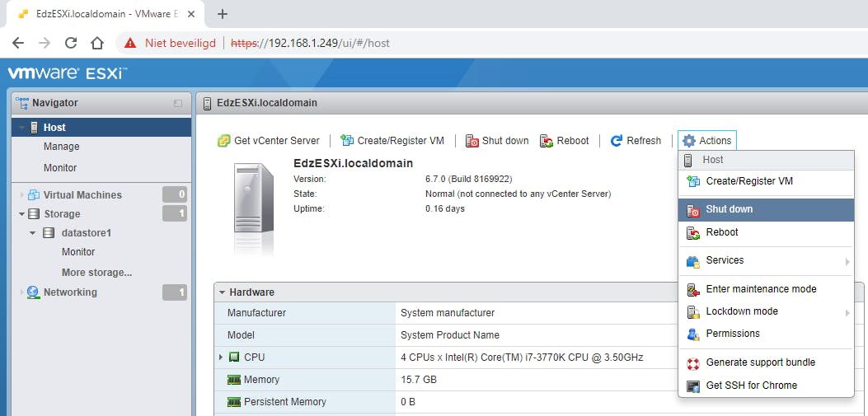
Task: Click the Virtual Machines count badge 0
Action: coord(175,194)
